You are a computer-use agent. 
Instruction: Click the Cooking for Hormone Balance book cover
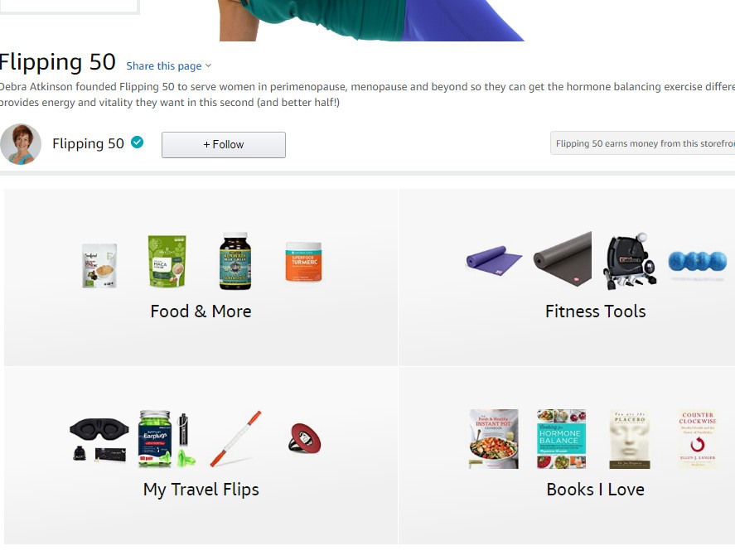pyautogui.click(x=561, y=439)
